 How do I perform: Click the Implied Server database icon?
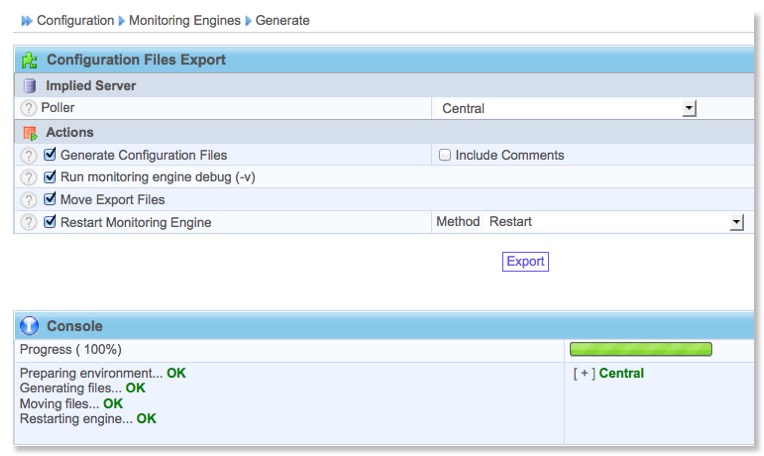(x=30, y=86)
